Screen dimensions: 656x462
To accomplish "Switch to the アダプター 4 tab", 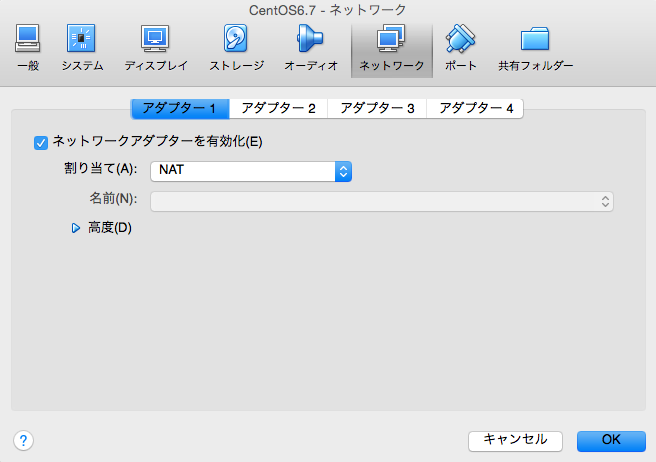I will coord(475,109).
